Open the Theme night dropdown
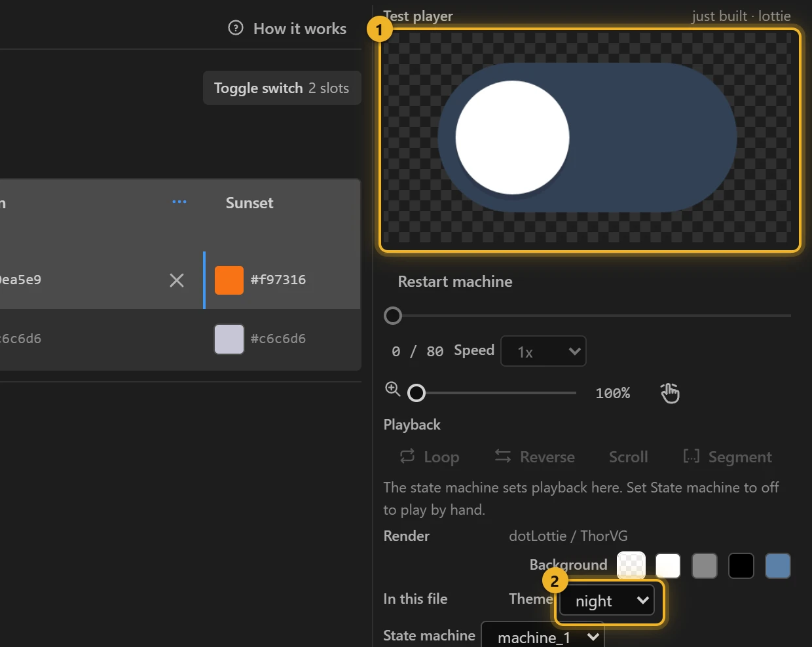 [607, 601]
